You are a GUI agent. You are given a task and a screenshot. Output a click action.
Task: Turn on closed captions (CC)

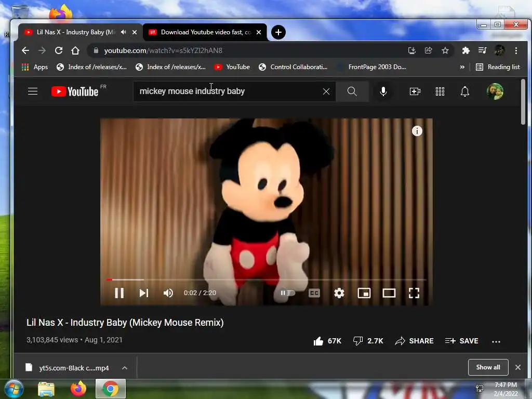[314, 293]
